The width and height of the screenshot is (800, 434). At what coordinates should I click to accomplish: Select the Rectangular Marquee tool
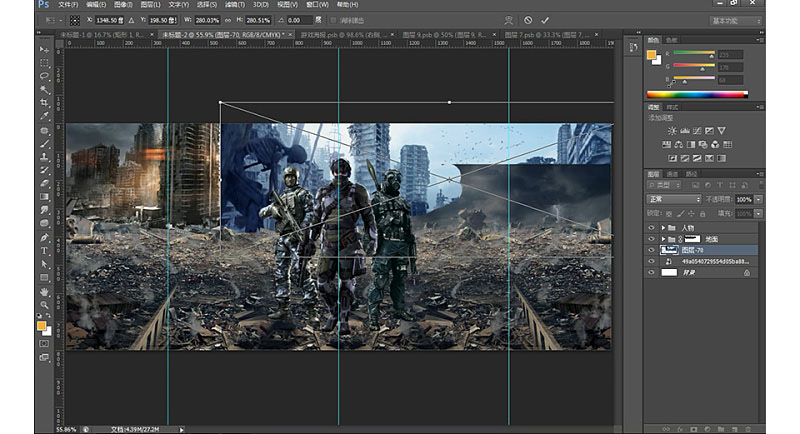[x=44, y=63]
